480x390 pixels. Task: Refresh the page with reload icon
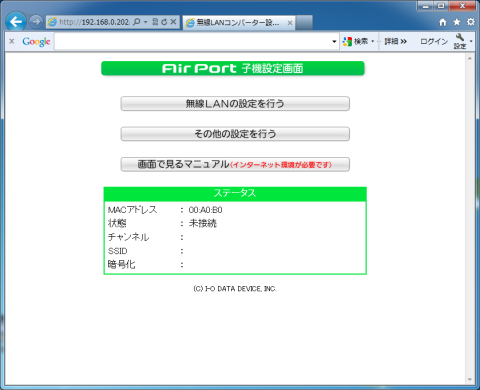point(164,22)
